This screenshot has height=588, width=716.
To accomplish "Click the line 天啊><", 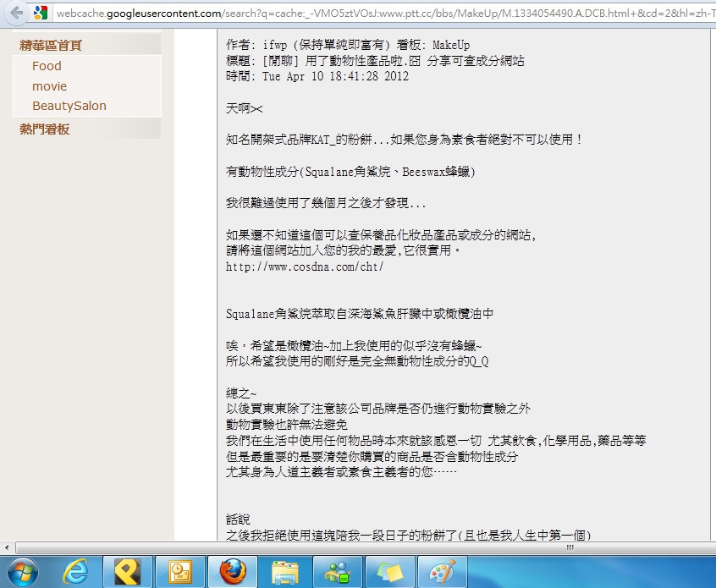I will click(x=245, y=108).
